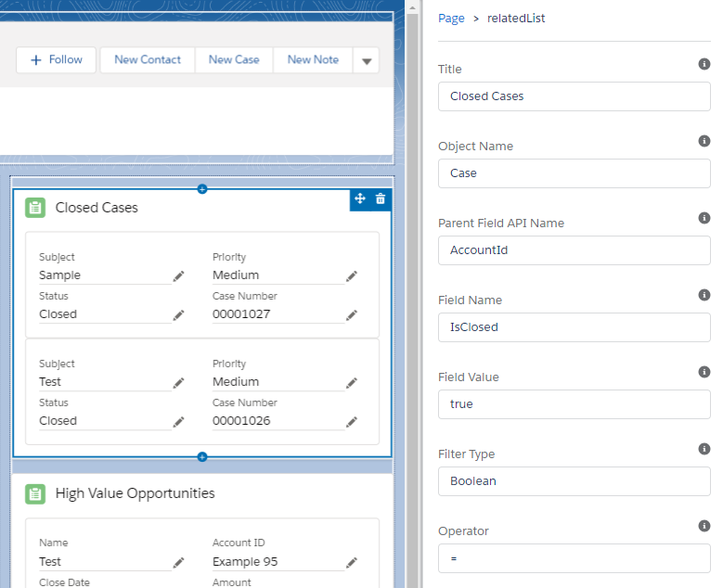Click the Title input containing Closed Cases
Viewport: 723px width, 588px height.
(x=575, y=96)
